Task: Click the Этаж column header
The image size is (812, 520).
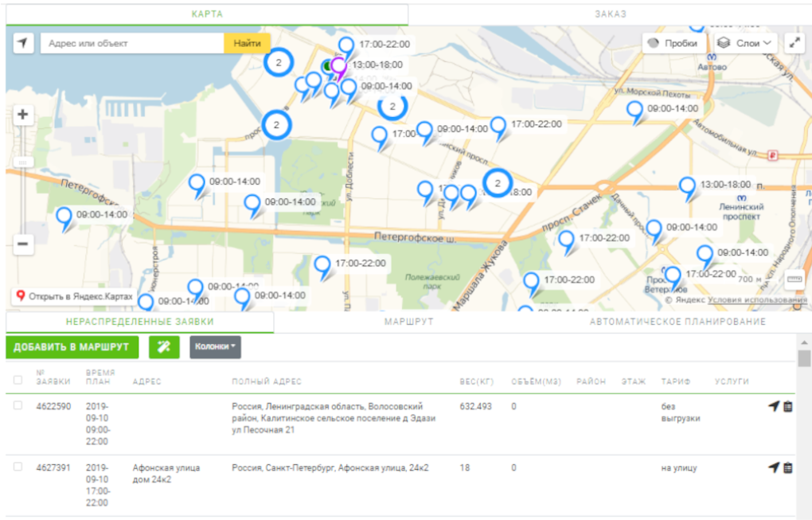Action: (x=634, y=381)
